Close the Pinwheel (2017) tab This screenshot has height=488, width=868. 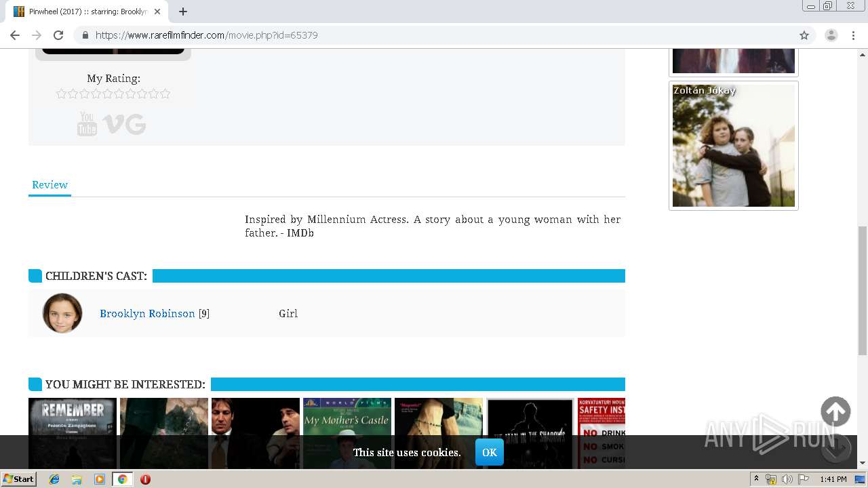157,12
